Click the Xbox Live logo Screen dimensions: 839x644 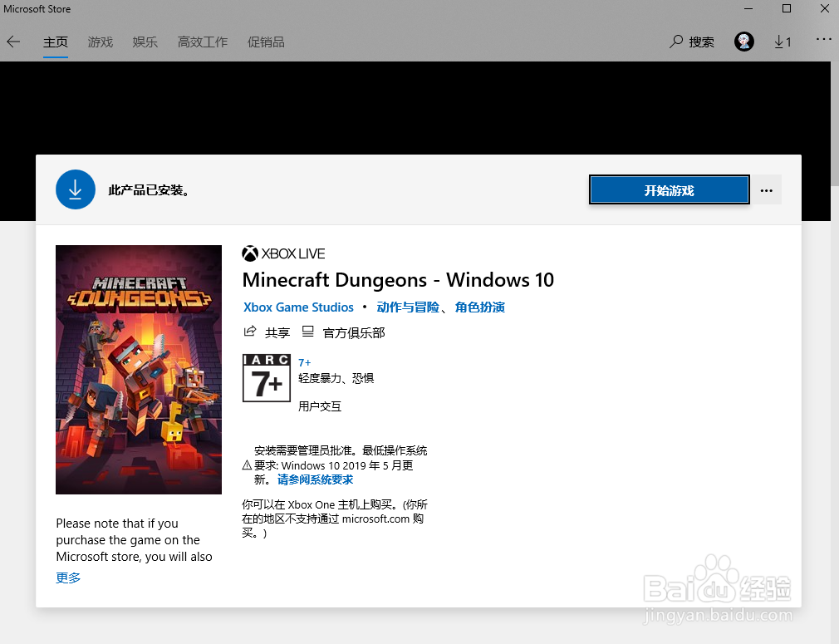pos(283,253)
